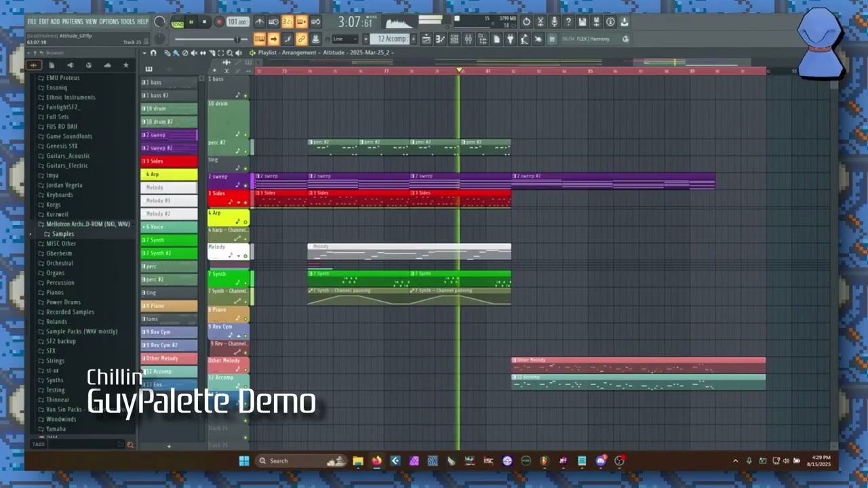Screen dimensions: 868x488
Task: Arm the red record button
Action: (219, 22)
